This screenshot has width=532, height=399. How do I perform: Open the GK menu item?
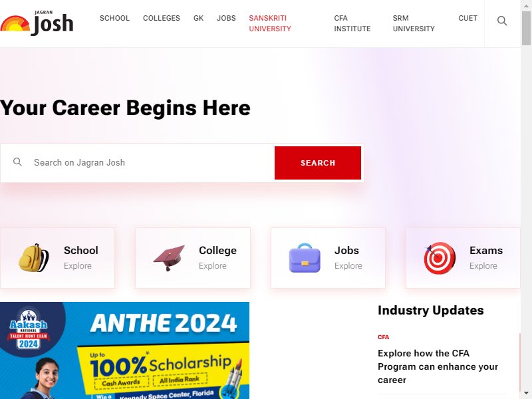click(198, 18)
